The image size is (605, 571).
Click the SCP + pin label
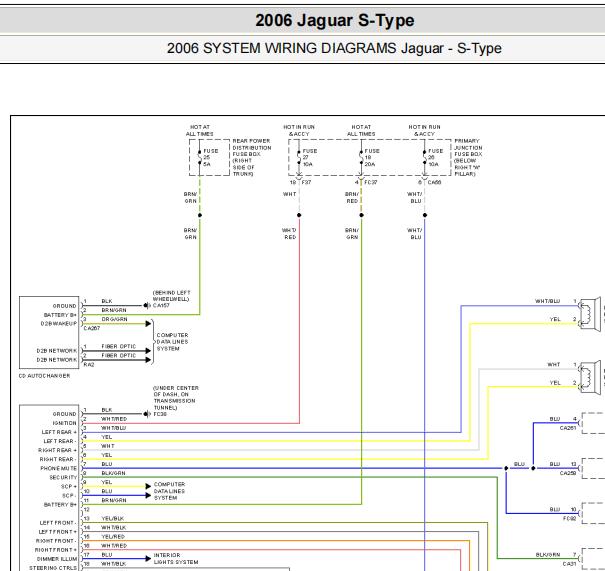[x=69, y=487]
